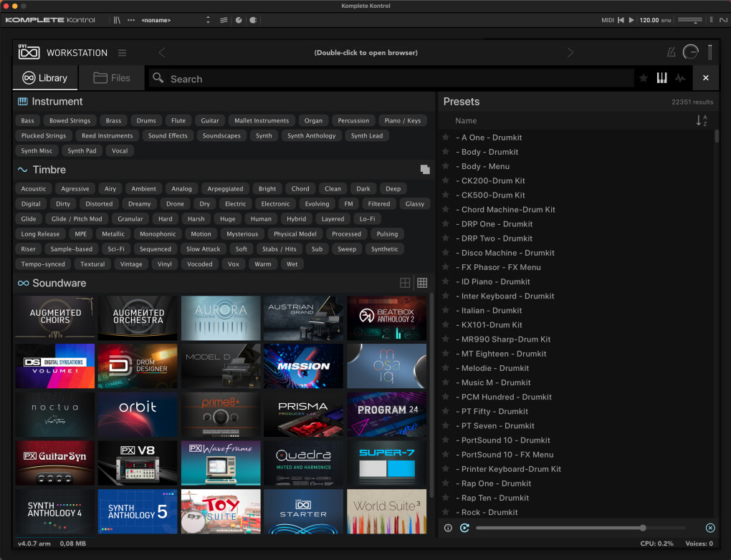Image resolution: width=731 pixels, height=560 pixels.
Task: Open the Workstation hamburger menu
Action: point(122,53)
